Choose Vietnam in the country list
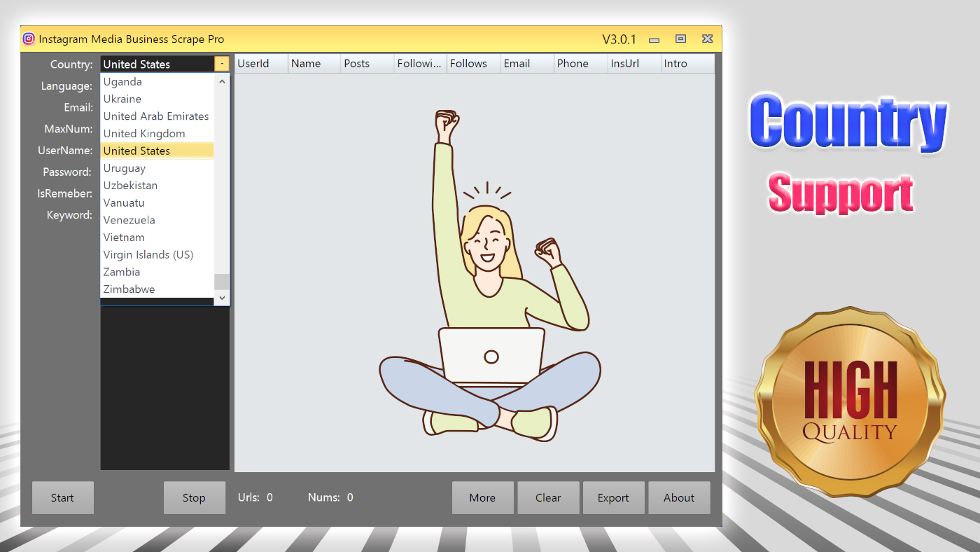This screenshot has width=980, height=552. (124, 237)
